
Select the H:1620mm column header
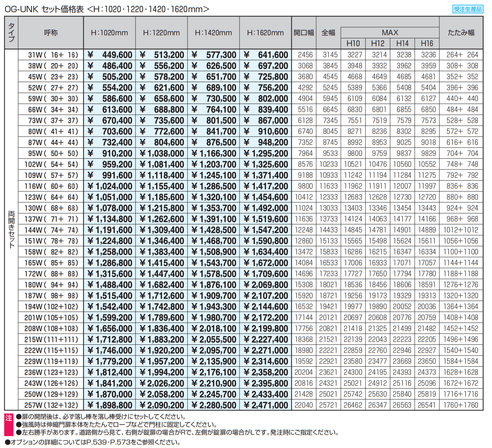point(265,33)
